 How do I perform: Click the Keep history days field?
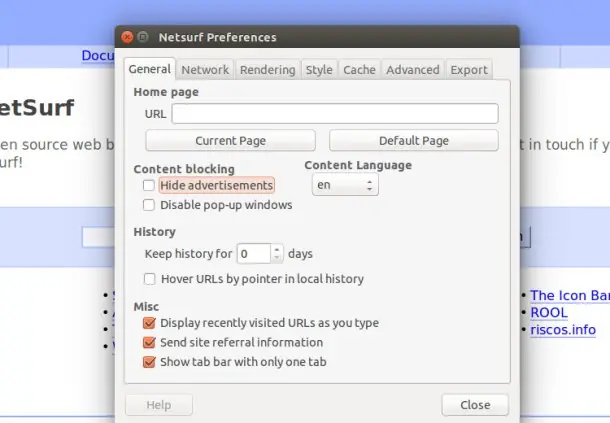pyautogui.click(x=254, y=254)
